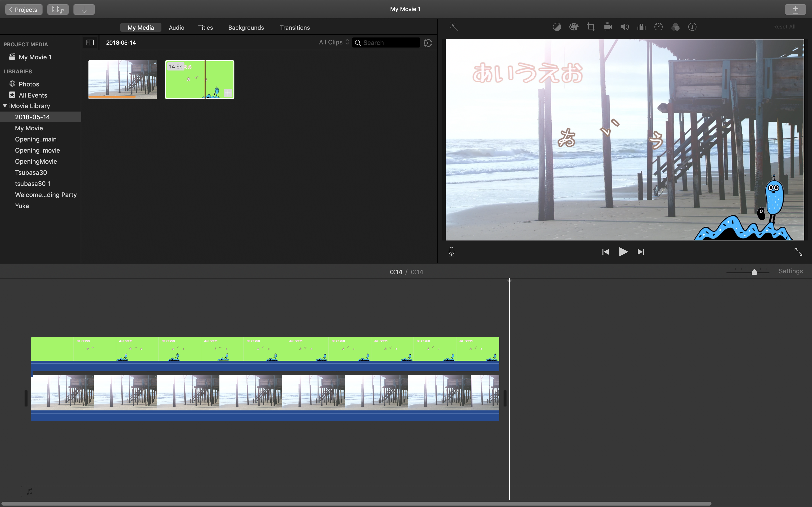Enable the auto-enhance magic wand toggle
The width and height of the screenshot is (812, 507).
pyautogui.click(x=453, y=27)
